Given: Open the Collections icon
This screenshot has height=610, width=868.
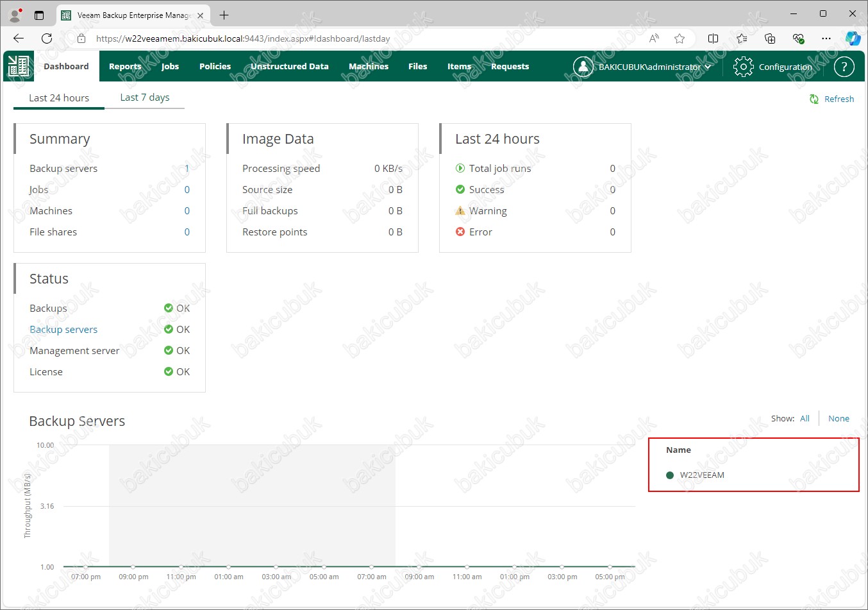Looking at the screenshot, I should coord(770,38).
